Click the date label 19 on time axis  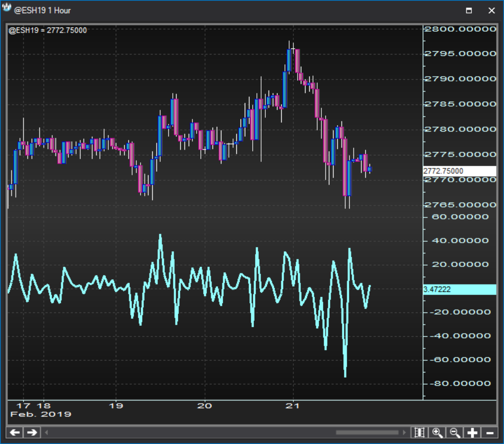tap(116, 406)
